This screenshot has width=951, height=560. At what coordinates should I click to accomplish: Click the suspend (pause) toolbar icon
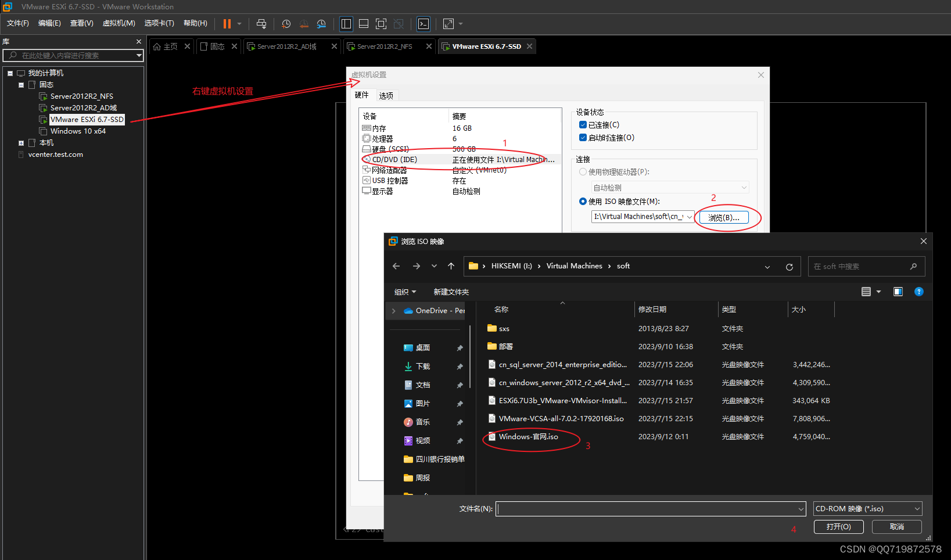227,24
